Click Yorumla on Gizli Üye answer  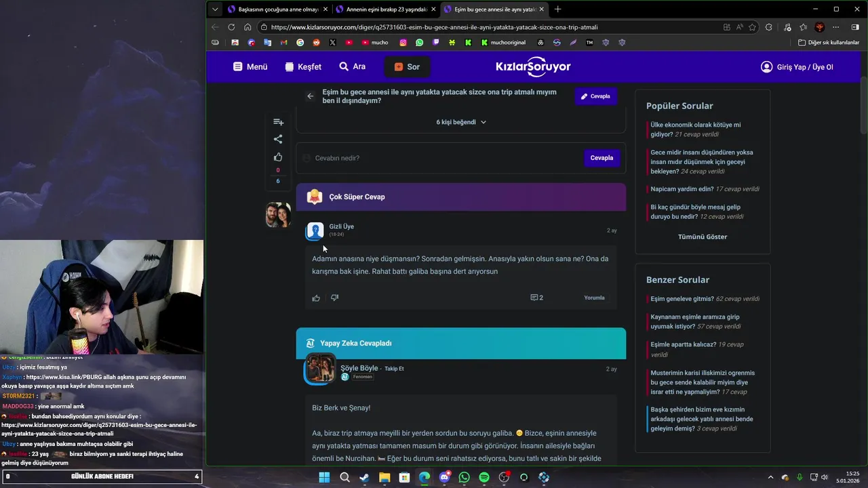click(594, 298)
